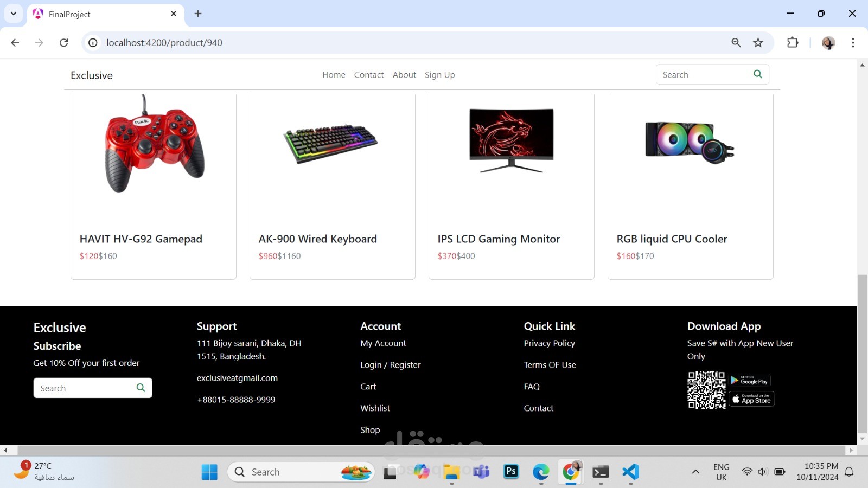
Task: Open Contact in the Quick Link column
Action: pos(539,408)
